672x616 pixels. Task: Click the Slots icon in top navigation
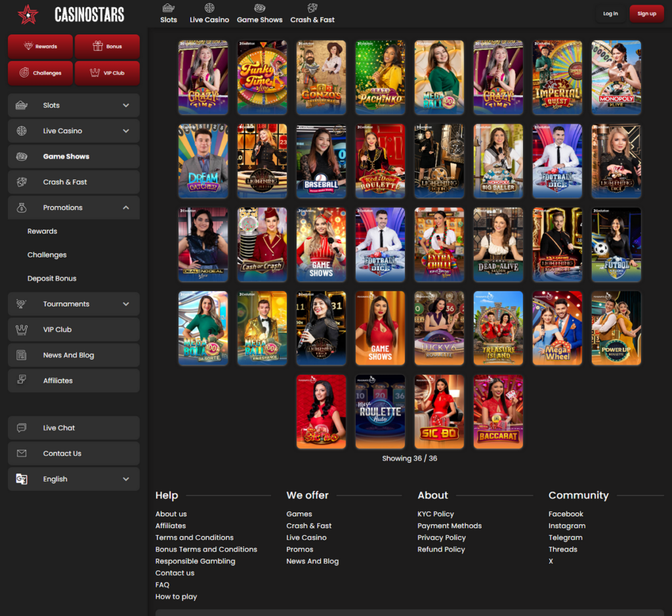tap(169, 8)
